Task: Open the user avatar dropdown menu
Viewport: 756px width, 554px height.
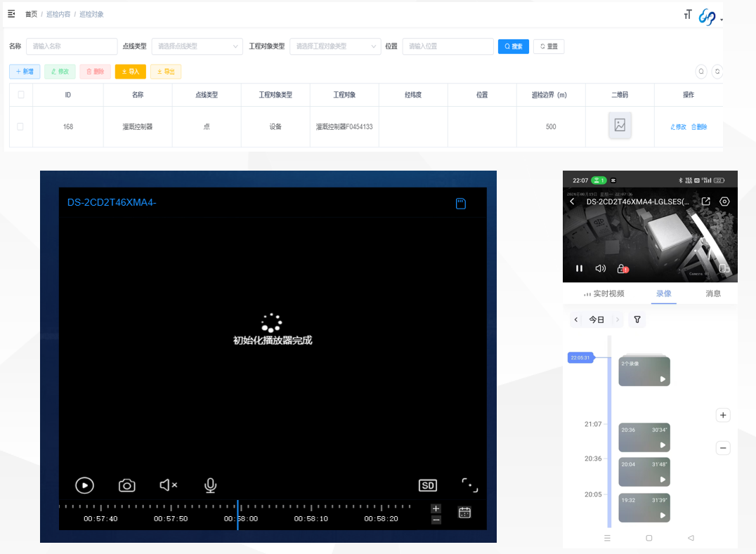Action: point(709,18)
